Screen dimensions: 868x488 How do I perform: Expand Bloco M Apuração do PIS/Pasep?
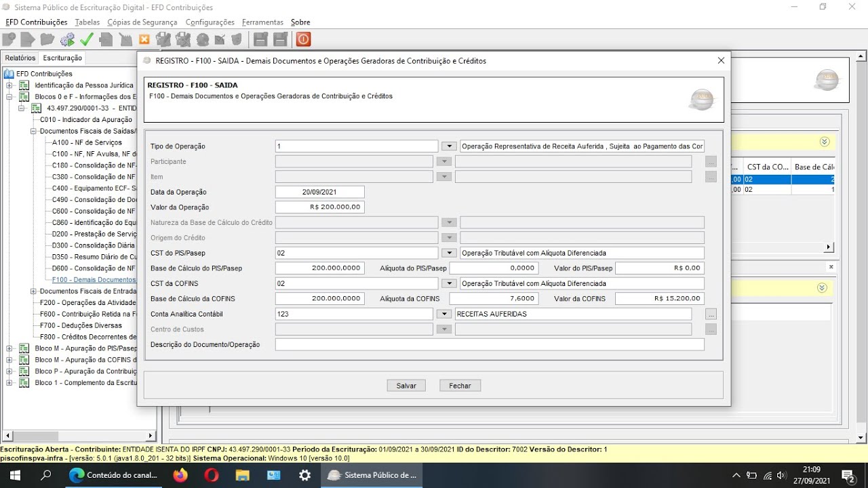[9, 348]
